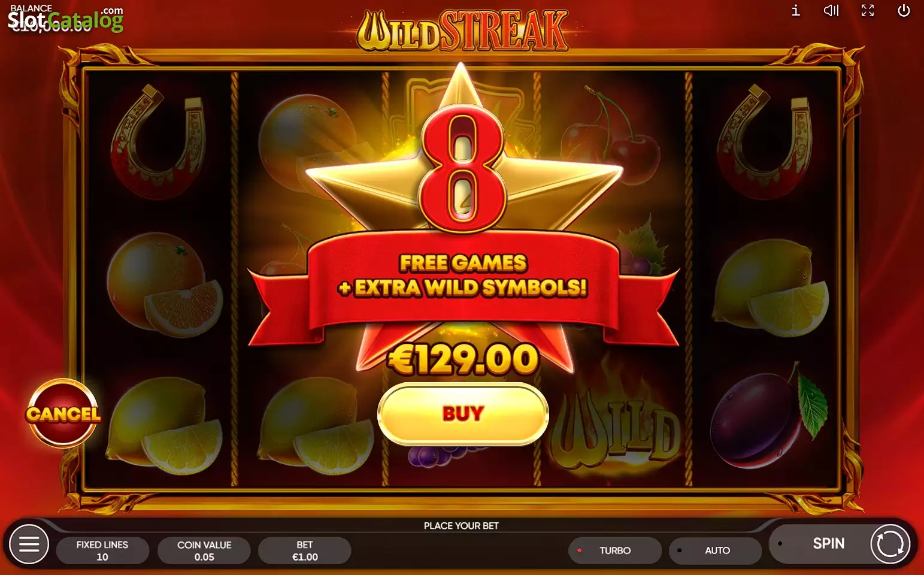The height and width of the screenshot is (575, 924).
Task: Toggle fullscreen mode icon
Action: [x=868, y=10]
